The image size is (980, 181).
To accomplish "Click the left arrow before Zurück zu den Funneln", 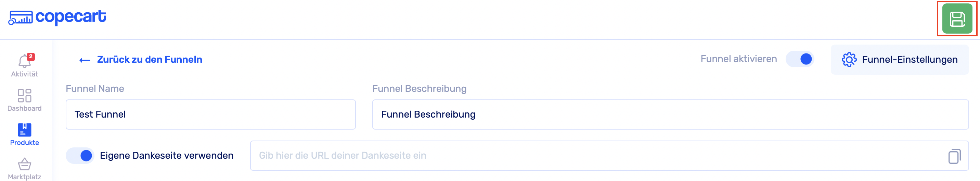I will pos(85,60).
